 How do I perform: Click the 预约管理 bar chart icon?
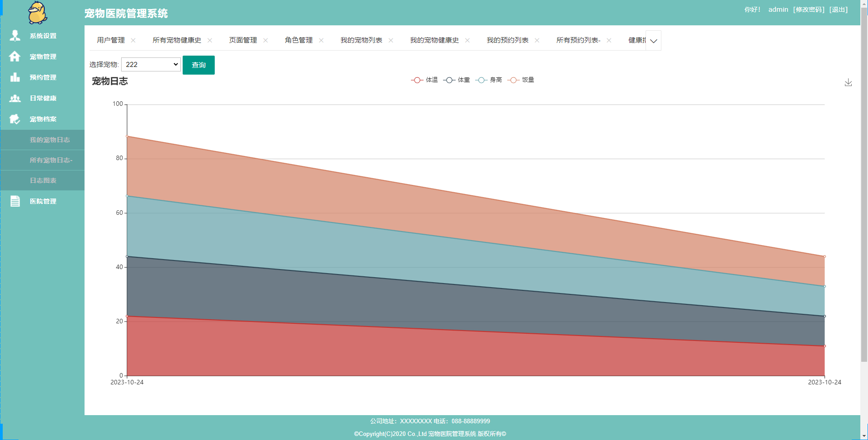click(15, 77)
